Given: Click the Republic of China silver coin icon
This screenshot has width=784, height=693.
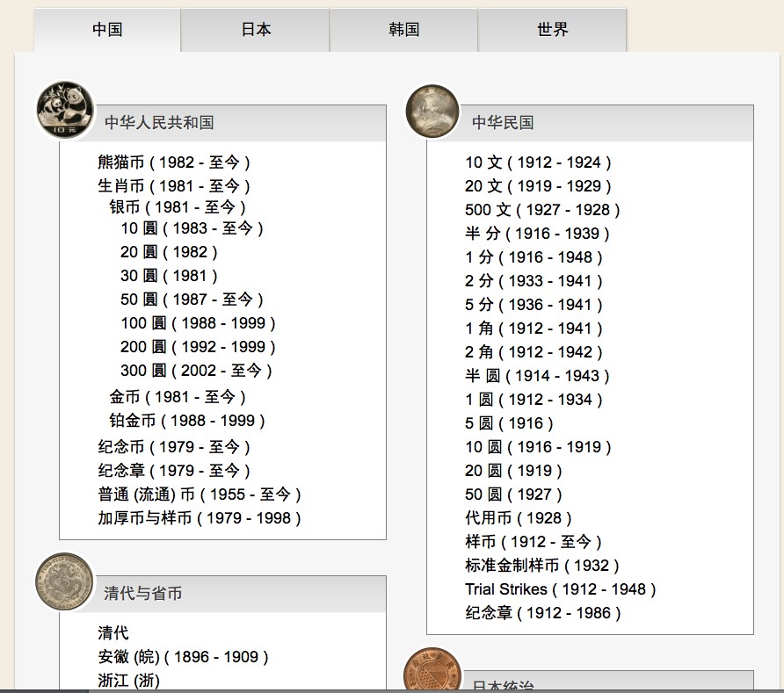Looking at the screenshot, I should tap(432, 112).
